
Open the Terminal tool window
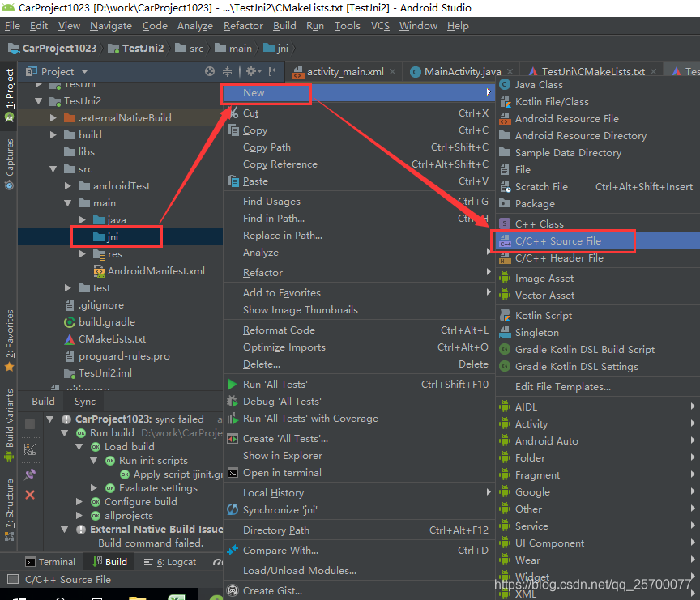pyautogui.click(x=50, y=562)
